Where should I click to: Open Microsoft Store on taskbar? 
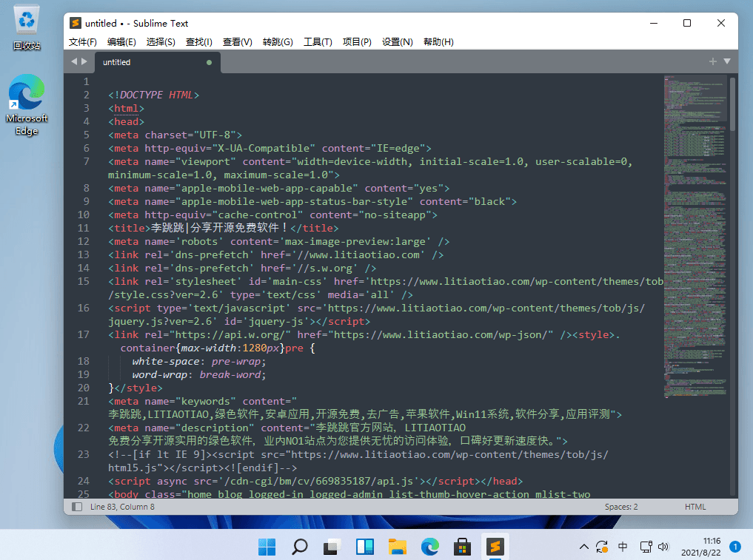tap(462, 547)
